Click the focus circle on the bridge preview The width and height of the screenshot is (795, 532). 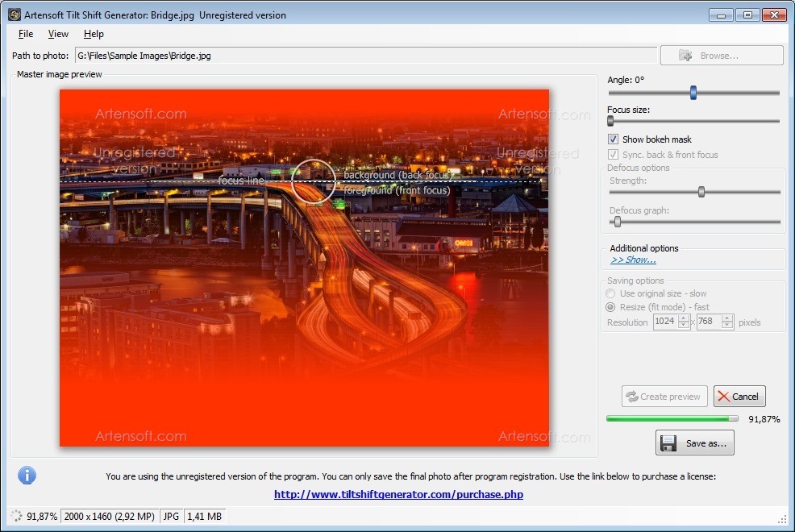coord(313,181)
